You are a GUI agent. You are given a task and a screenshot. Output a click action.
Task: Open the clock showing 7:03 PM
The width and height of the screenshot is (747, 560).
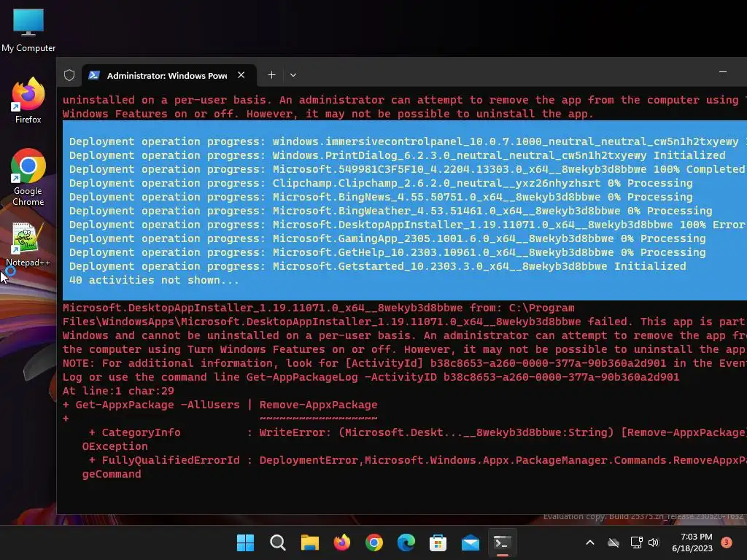click(692, 542)
